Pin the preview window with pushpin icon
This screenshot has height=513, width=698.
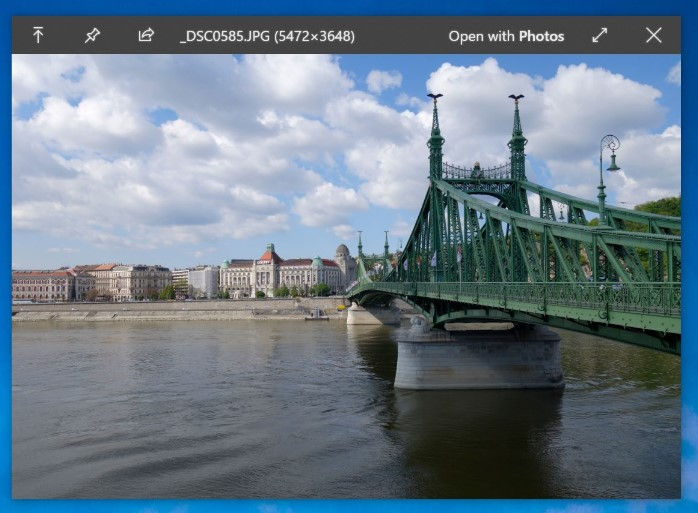coord(92,36)
